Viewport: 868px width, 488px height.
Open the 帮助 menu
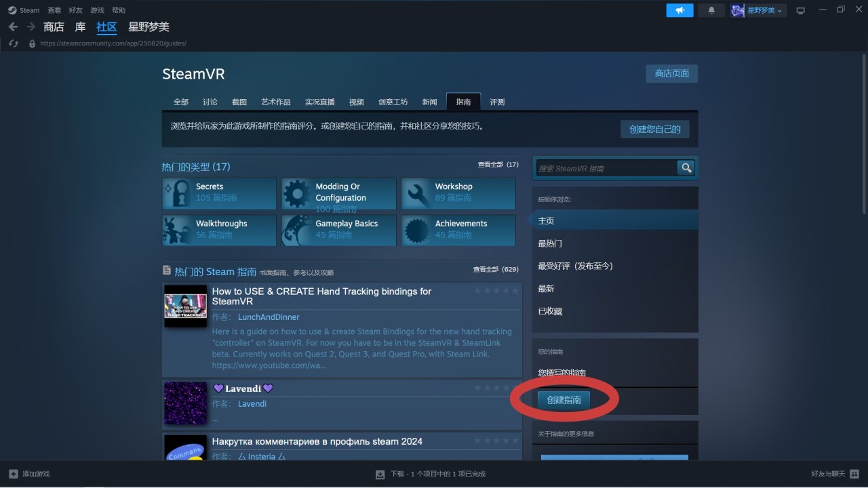click(119, 10)
